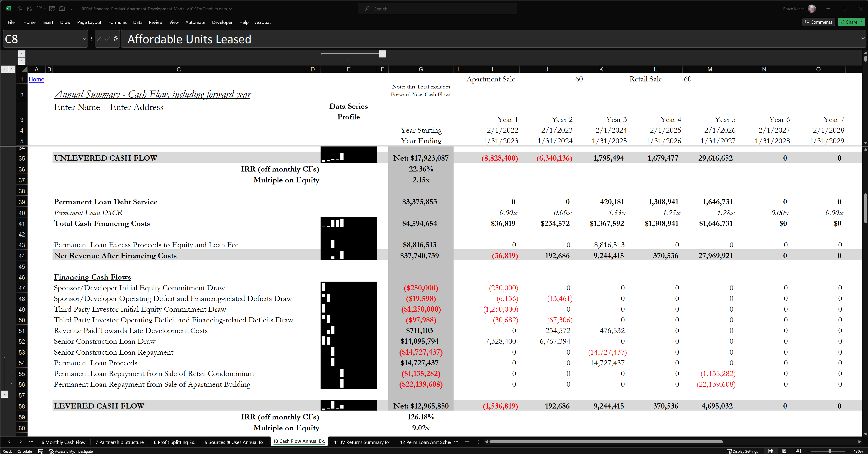Screen dimensions: 868x454
Task: Open the Name Box dropdown arrow
Action: [x=84, y=39]
